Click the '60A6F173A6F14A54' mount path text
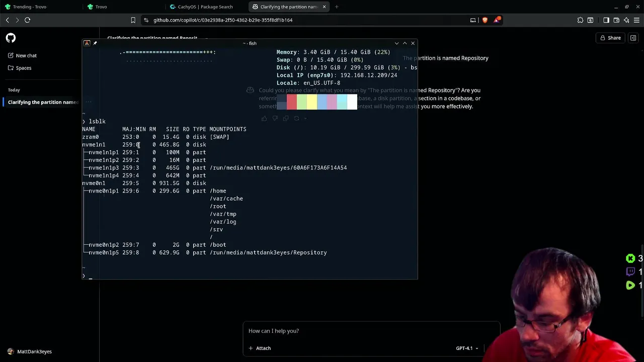The width and height of the screenshot is (644, 362). click(x=320, y=167)
